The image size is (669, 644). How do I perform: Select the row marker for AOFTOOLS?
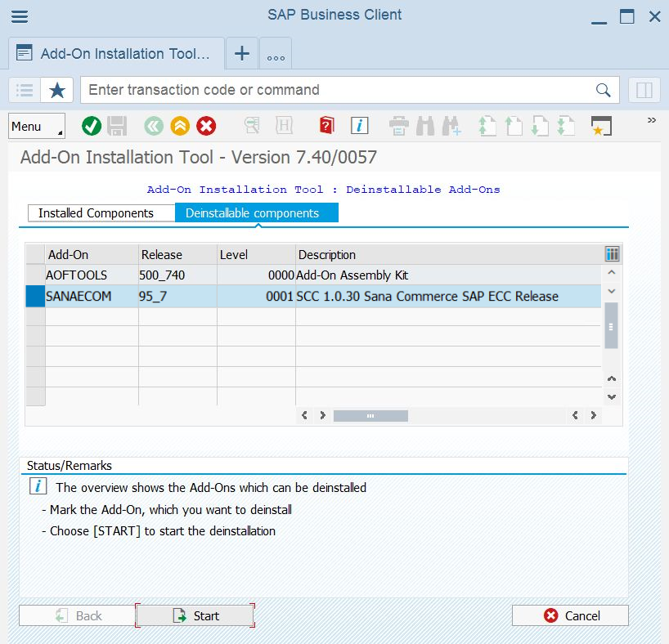[35, 275]
